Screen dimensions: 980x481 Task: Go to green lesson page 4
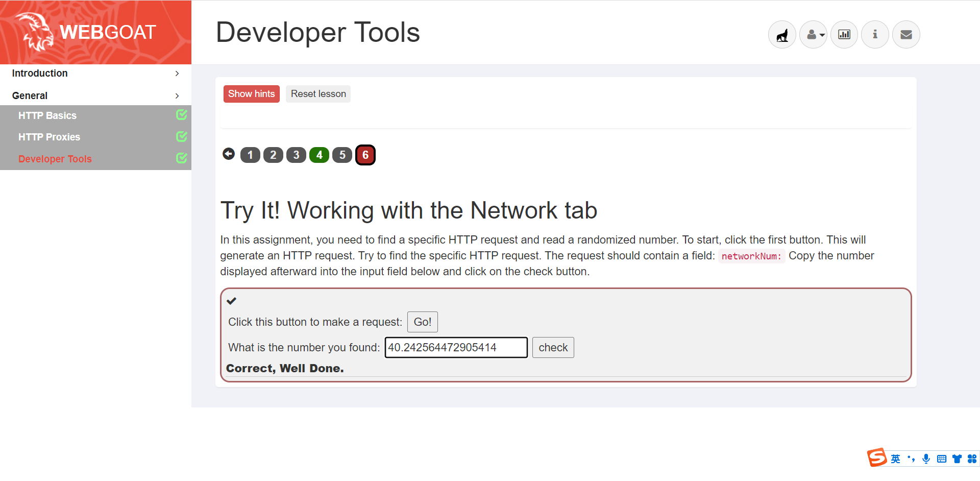click(x=319, y=155)
